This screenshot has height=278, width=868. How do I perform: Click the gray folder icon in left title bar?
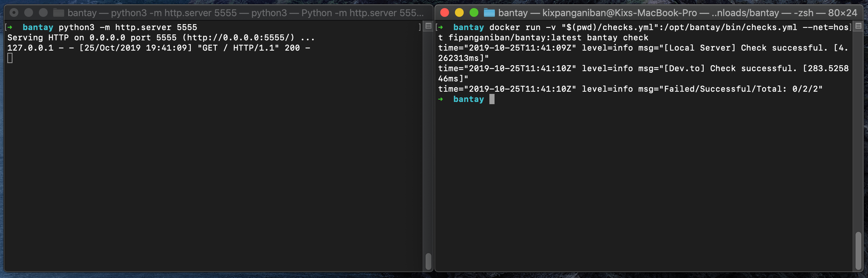click(58, 13)
